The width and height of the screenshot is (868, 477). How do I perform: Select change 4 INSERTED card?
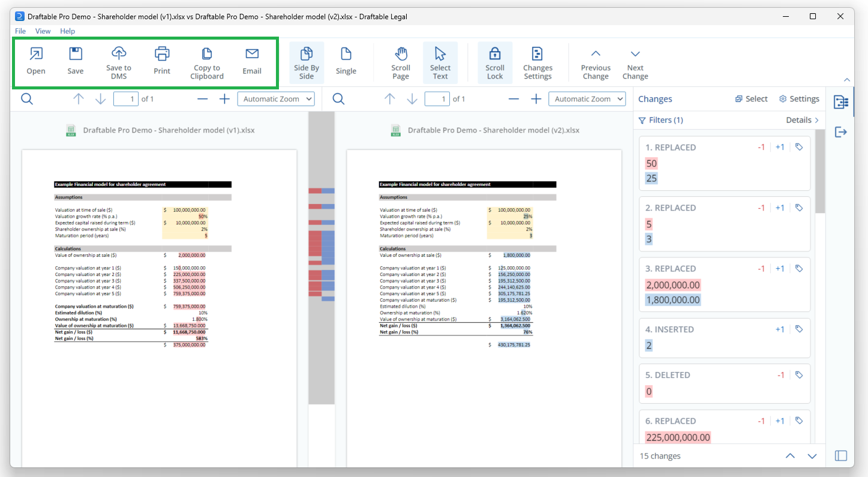tap(725, 338)
